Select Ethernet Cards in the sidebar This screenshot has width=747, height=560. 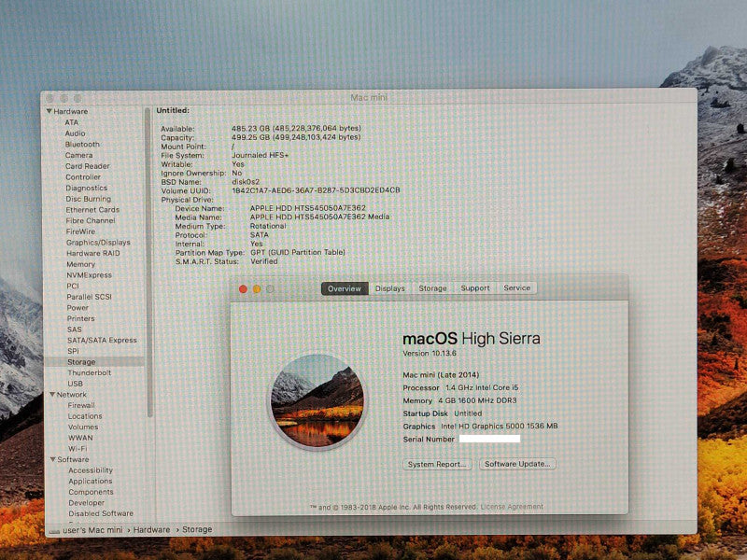pos(92,210)
